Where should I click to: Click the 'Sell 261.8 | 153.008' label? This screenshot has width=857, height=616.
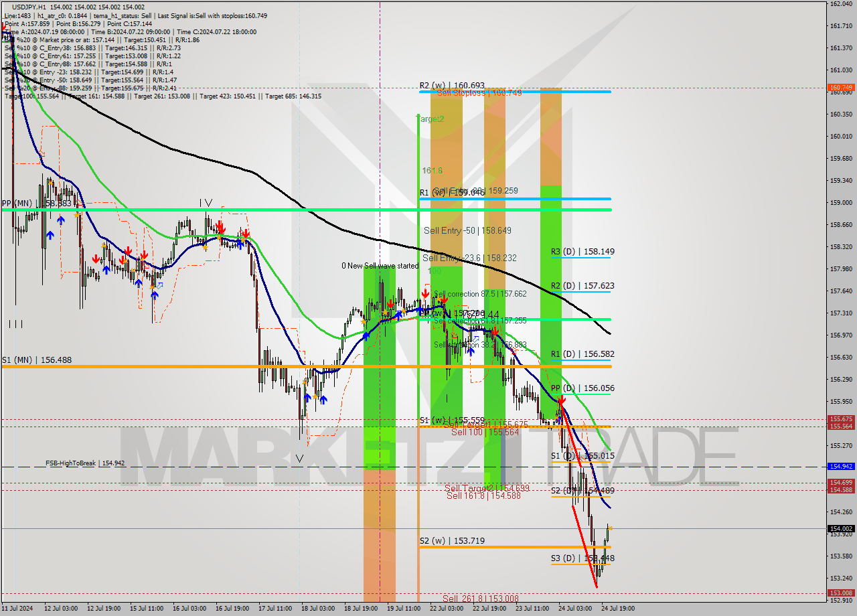point(481,599)
